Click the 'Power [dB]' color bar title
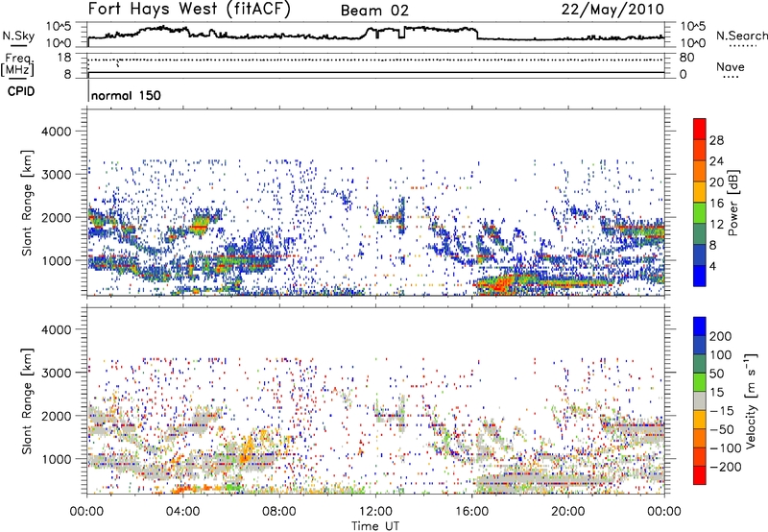 [x=732, y=203]
